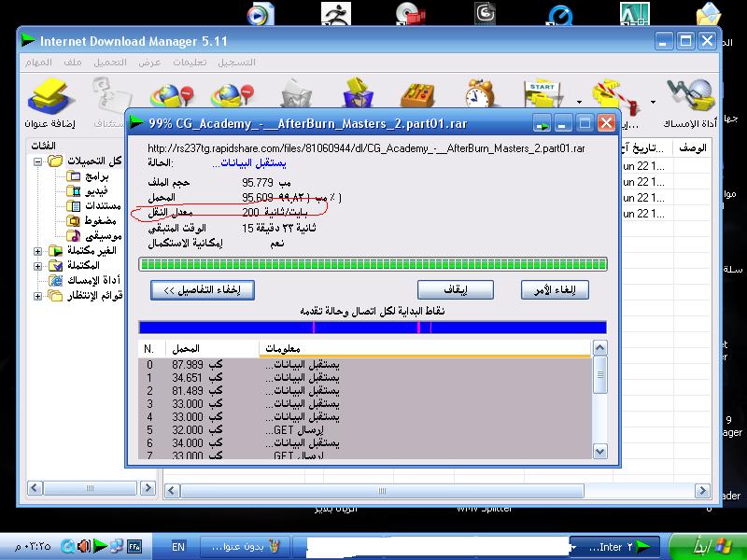This screenshot has height=560, width=747.
Task: Click the ابدأ Start button on taskbar
Action: click(707, 546)
